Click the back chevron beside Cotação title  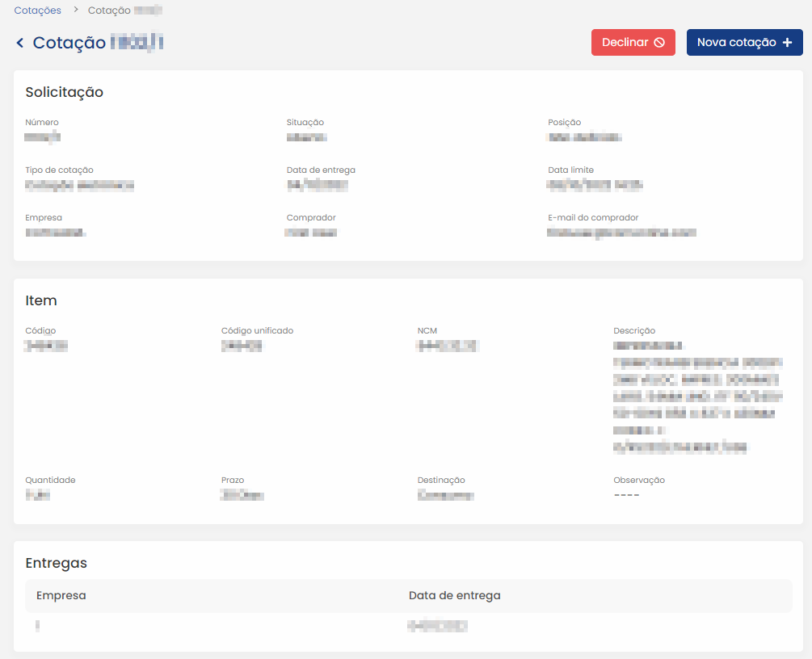point(20,43)
